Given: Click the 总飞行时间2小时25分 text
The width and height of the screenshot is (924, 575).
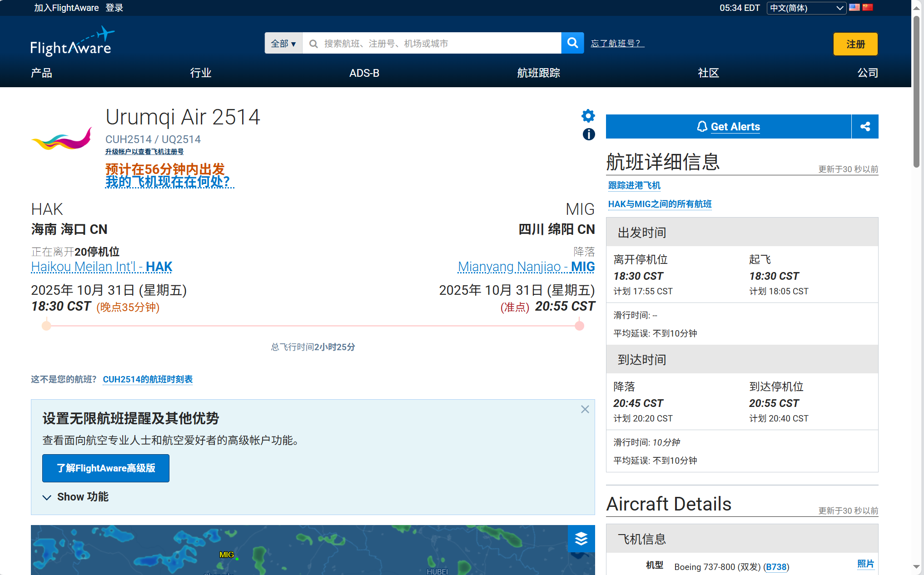Looking at the screenshot, I should (x=313, y=347).
